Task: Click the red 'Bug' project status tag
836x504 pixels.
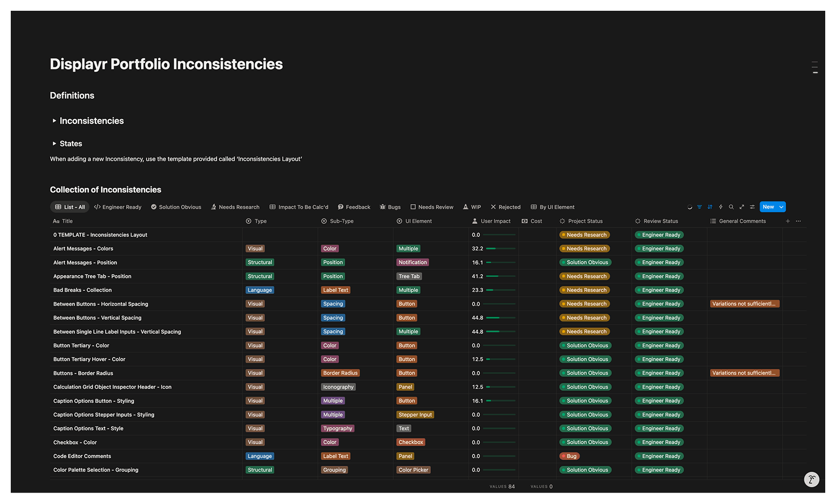Action: [x=569, y=456]
